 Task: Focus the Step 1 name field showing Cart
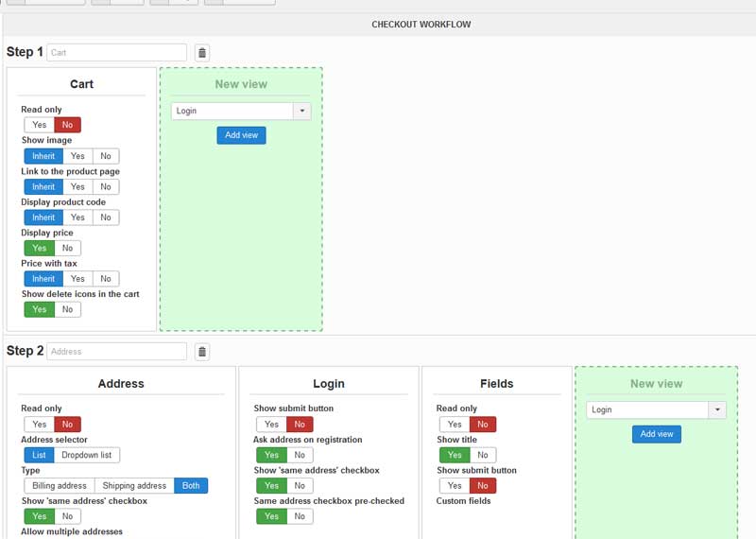(x=116, y=53)
